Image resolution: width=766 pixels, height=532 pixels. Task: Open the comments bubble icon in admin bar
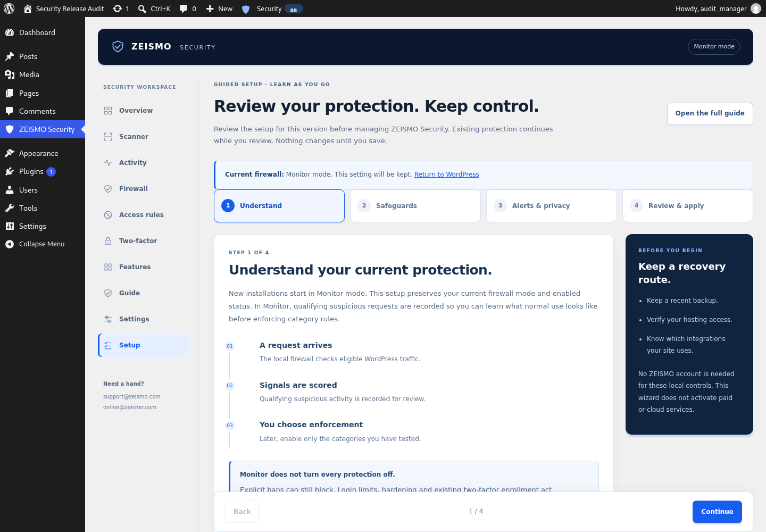click(x=184, y=9)
